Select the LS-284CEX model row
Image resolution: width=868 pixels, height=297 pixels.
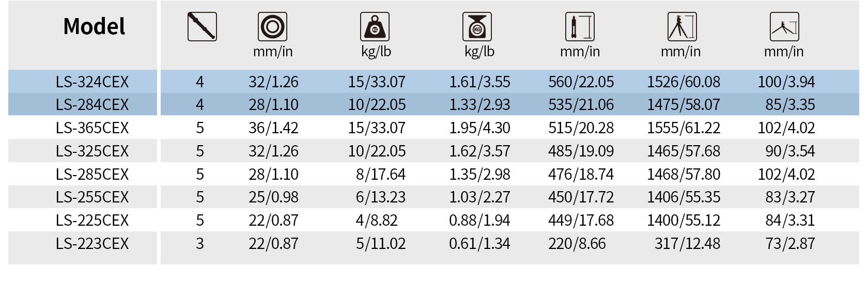(x=92, y=104)
